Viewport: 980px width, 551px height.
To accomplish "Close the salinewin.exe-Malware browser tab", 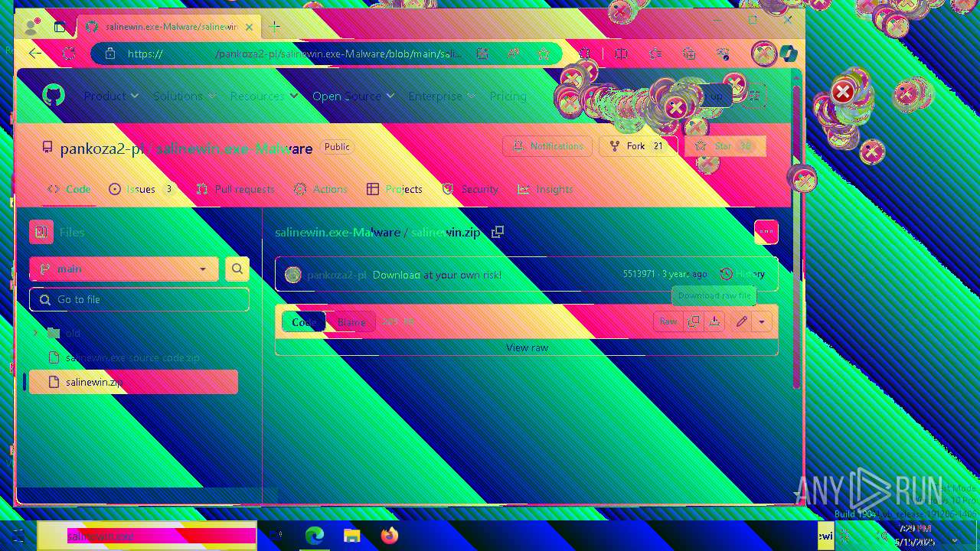I will point(249,27).
